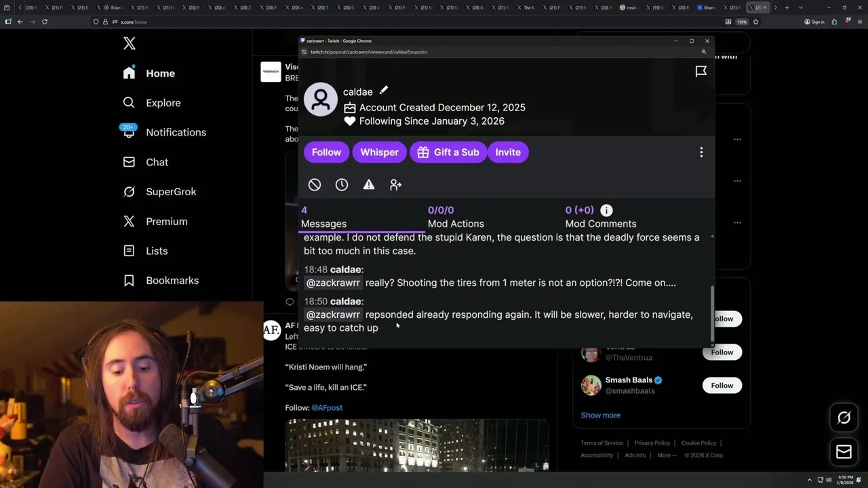868x488 pixels.
Task: Click the taskbar clock 6:50 PM
Action: pyautogui.click(x=845, y=480)
